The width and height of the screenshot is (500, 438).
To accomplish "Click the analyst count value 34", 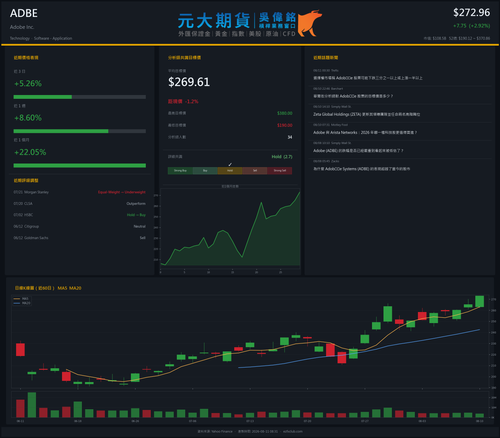I will [x=290, y=137].
